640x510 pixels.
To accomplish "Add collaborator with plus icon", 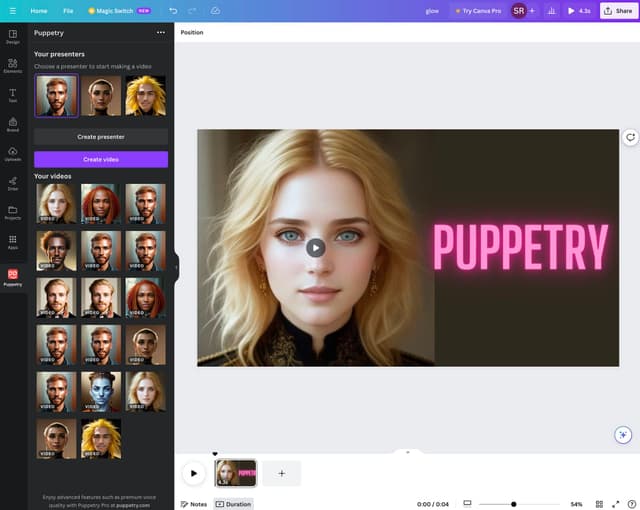I will [532, 11].
